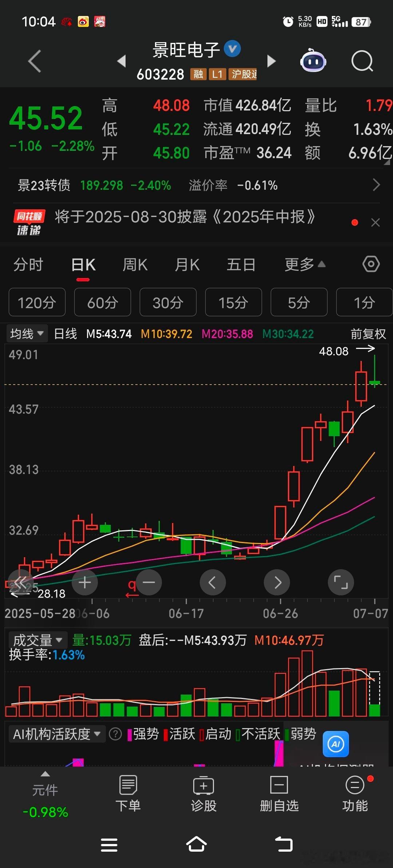Screen dimensions: 393x868
Task: Tap Android home navigation button
Action: click(x=196, y=844)
